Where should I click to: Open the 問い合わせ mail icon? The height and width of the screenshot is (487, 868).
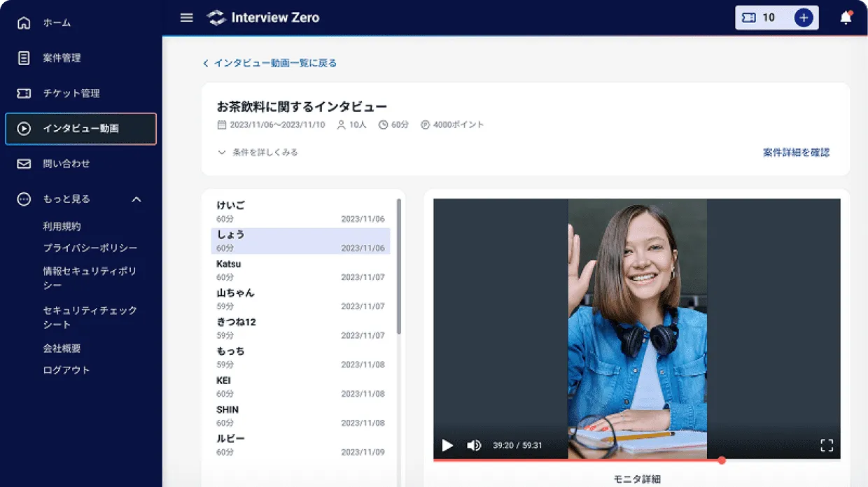[24, 163]
